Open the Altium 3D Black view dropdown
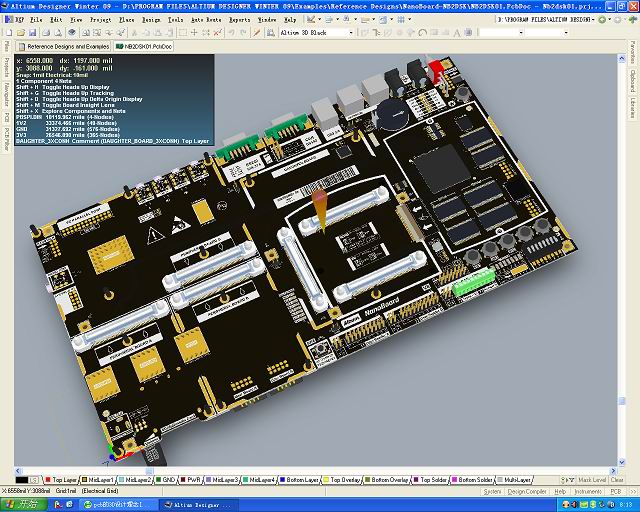Screen dimensions: 640x512 (x=351, y=33)
